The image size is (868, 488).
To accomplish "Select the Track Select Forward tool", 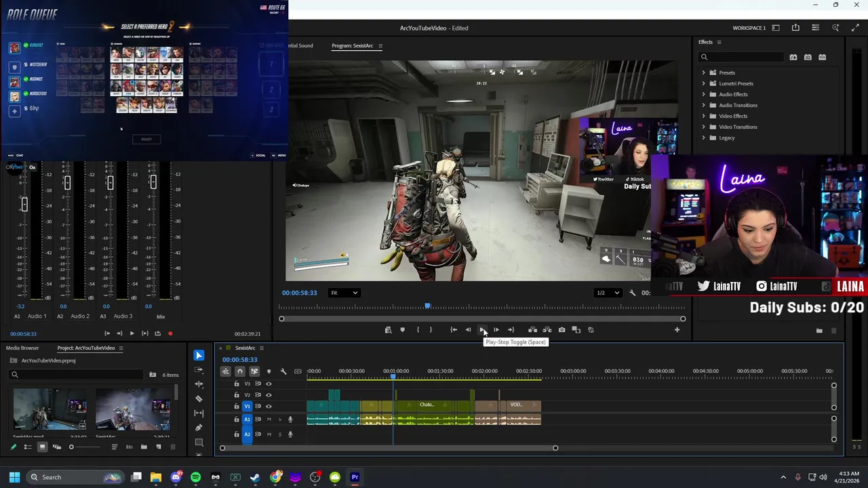I will [x=199, y=370].
